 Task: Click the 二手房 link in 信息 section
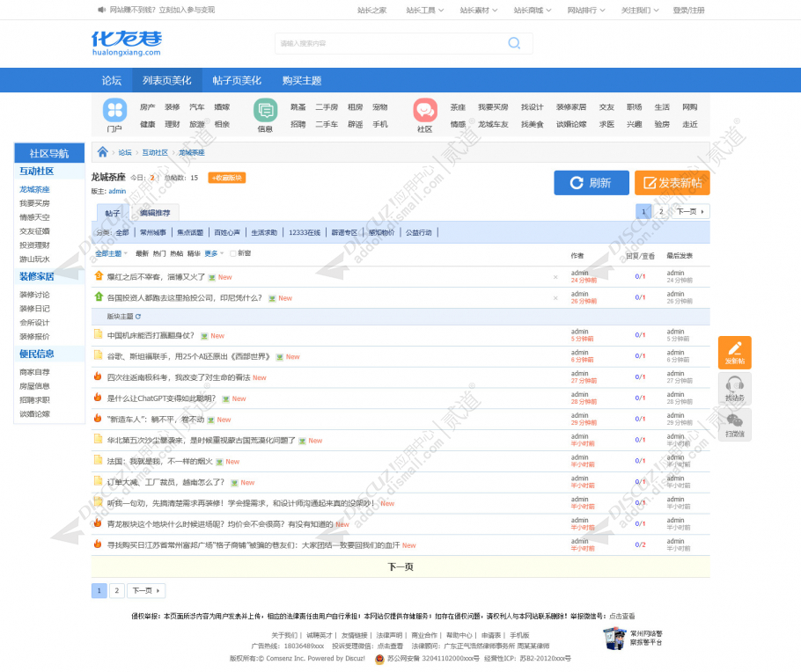327,106
